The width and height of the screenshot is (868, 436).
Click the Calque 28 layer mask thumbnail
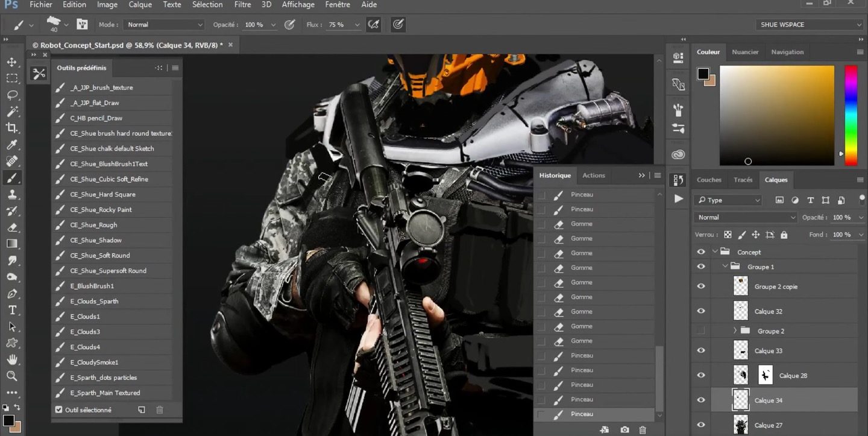[x=765, y=375]
